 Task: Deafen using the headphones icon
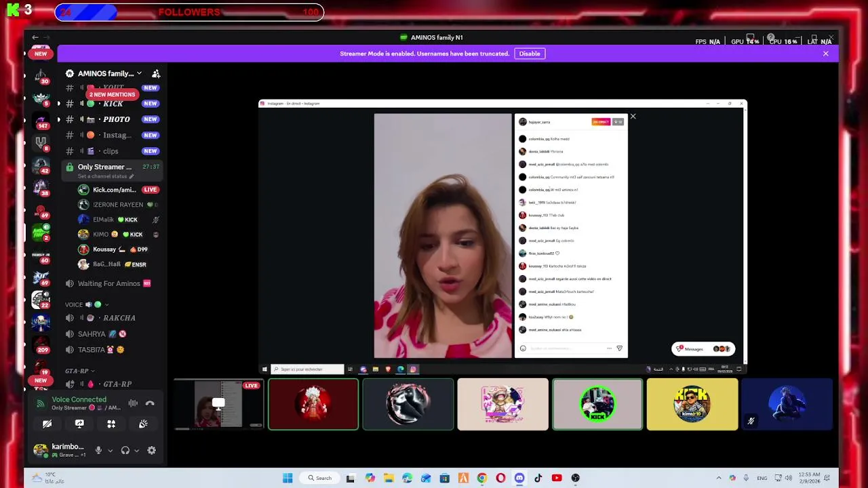125,451
